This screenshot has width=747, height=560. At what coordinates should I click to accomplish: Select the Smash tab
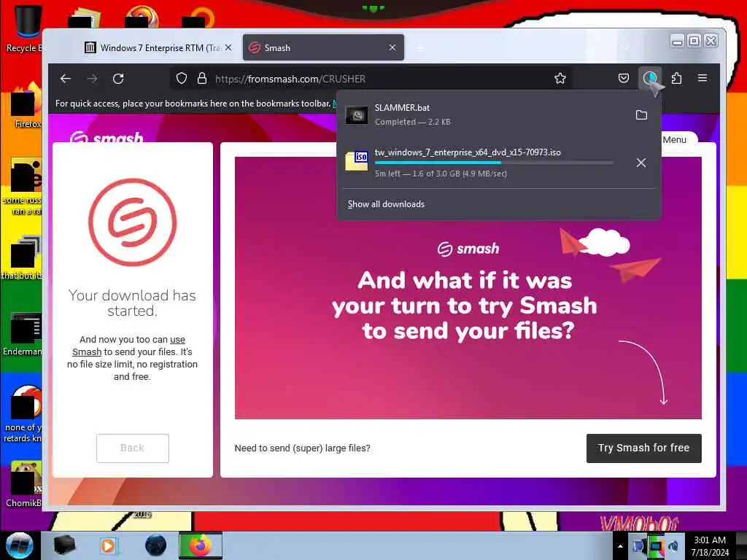(323, 47)
